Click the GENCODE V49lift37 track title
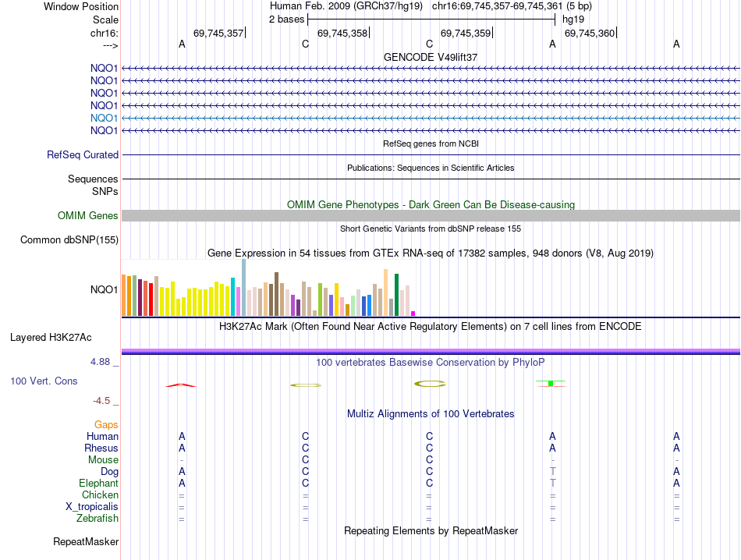This screenshot has width=741, height=560. [431, 57]
